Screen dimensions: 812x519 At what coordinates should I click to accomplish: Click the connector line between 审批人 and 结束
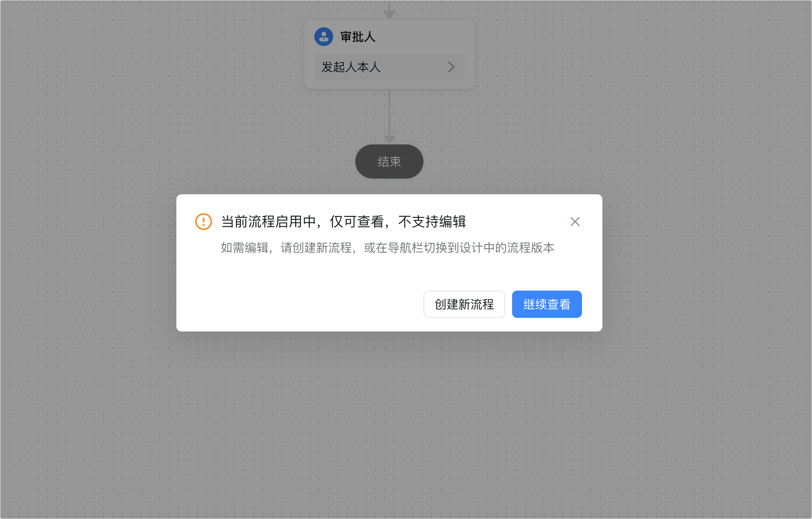[x=389, y=113]
